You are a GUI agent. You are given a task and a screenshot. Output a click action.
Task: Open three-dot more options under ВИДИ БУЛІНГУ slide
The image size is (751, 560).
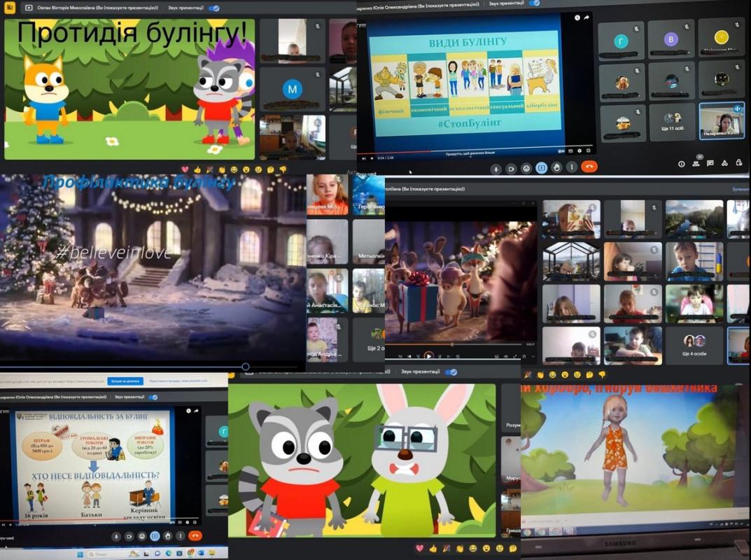click(571, 168)
